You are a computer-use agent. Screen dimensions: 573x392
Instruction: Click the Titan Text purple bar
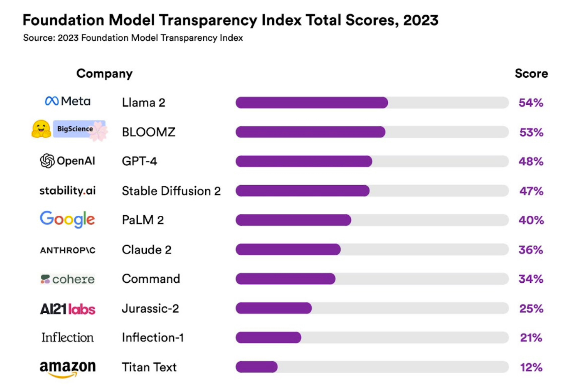[256, 367]
